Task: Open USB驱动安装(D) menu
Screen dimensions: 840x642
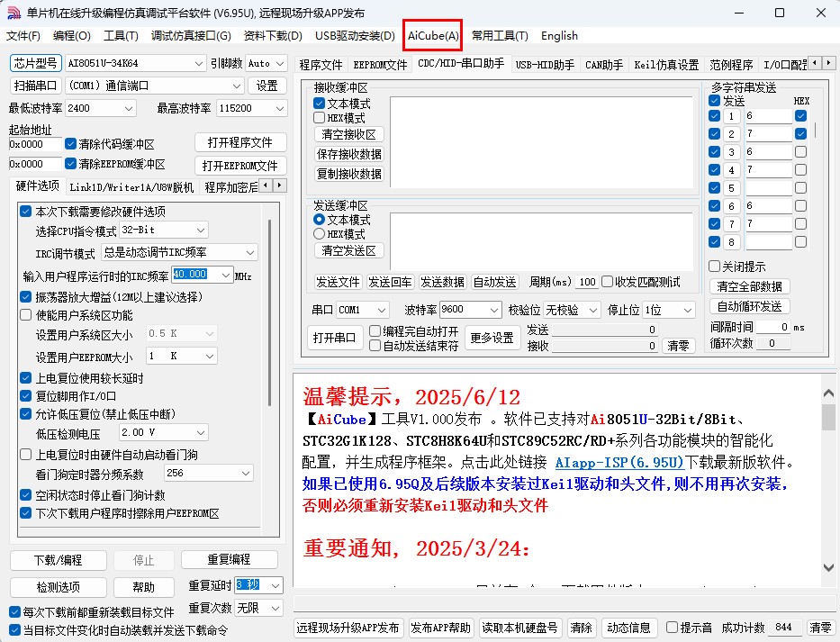Action: coord(355,36)
